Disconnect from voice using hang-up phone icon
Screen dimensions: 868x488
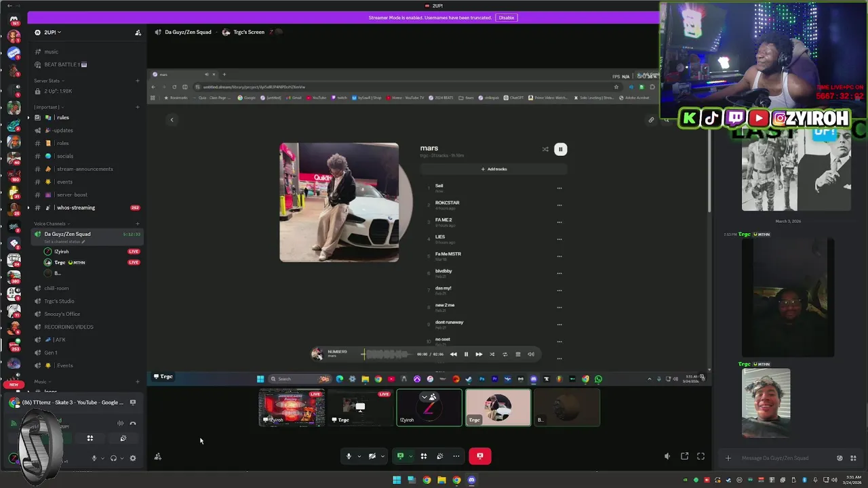pos(133,423)
